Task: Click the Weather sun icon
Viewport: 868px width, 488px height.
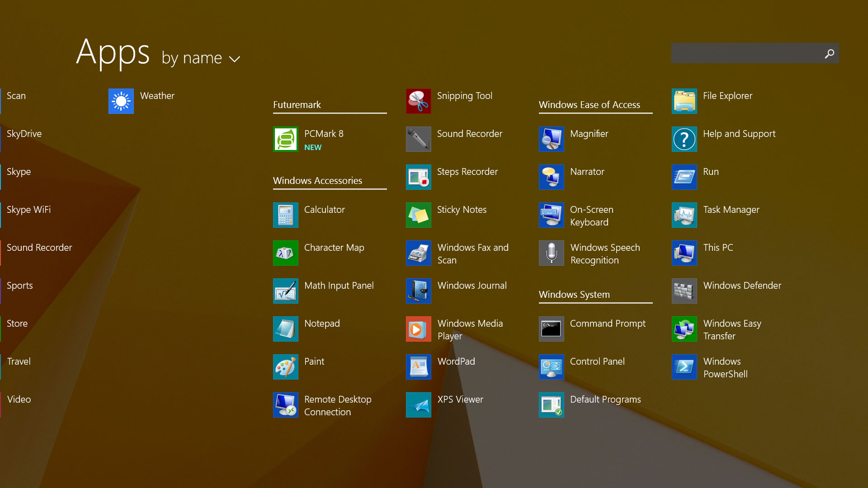Action: pyautogui.click(x=121, y=101)
